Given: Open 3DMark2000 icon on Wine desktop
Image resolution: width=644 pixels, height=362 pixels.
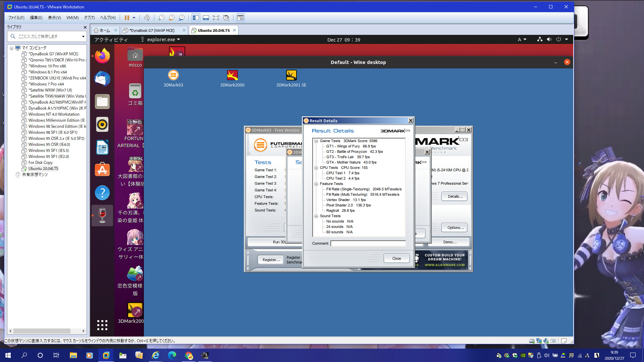Looking at the screenshot, I should [x=232, y=78].
